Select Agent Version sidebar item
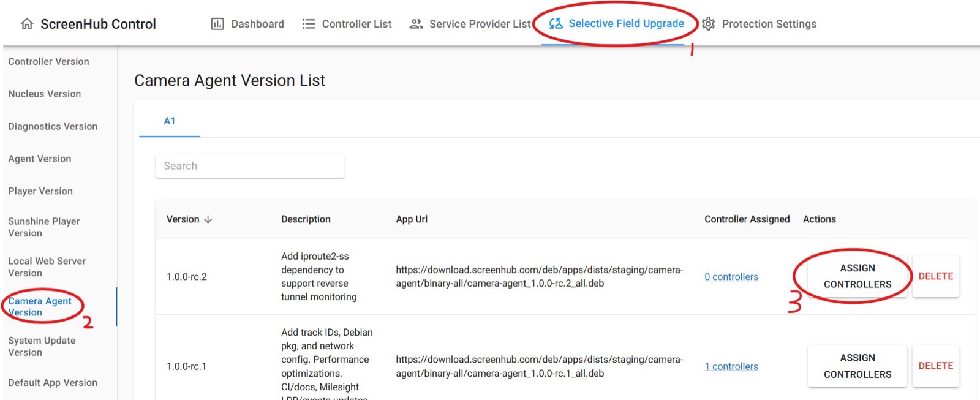This screenshot has height=400, width=980. 40,159
